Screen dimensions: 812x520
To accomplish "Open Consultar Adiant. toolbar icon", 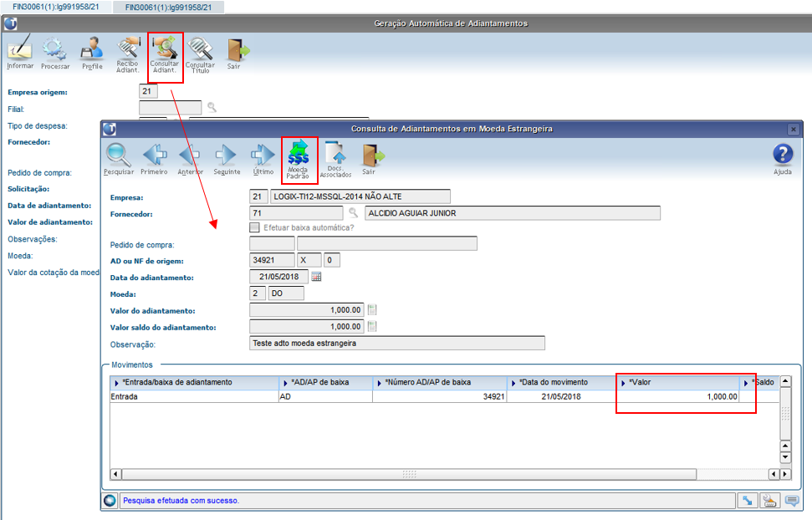I will tap(165, 54).
